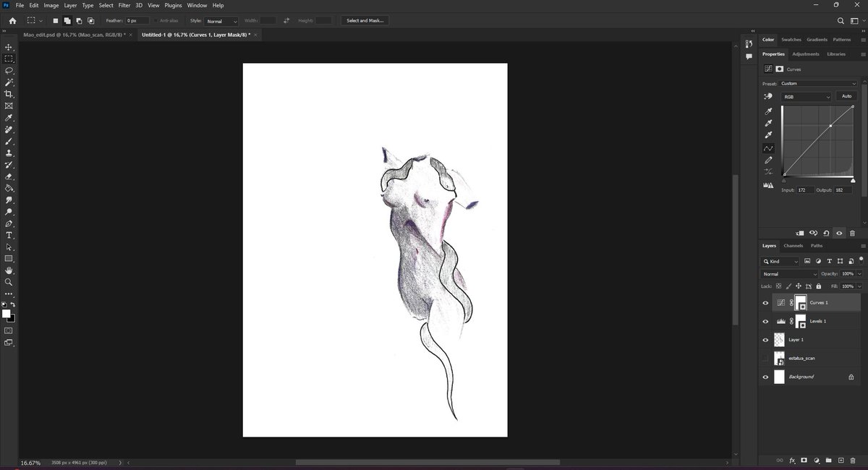
Task: Click the white point slider under curve
Action: pos(852,180)
